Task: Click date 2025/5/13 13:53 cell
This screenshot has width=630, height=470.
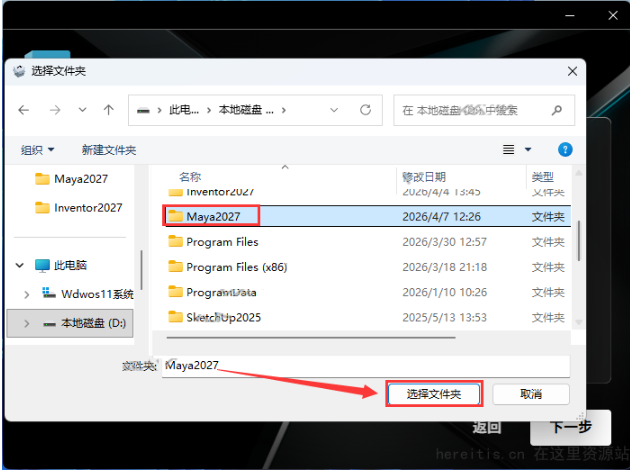Action: [444, 317]
